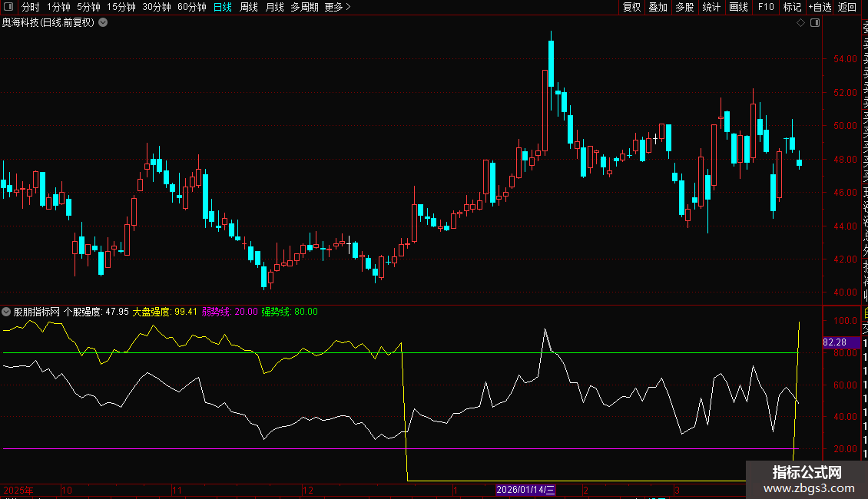Viewport: 868px width, 499px height.
Task: Click the 82.28 crosshair value tag
Action: pyautogui.click(x=841, y=342)
